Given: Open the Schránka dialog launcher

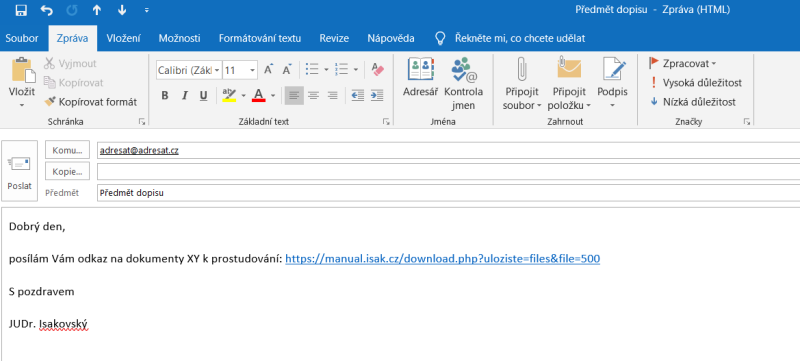Looking at the screenshot, I should 141,122.
